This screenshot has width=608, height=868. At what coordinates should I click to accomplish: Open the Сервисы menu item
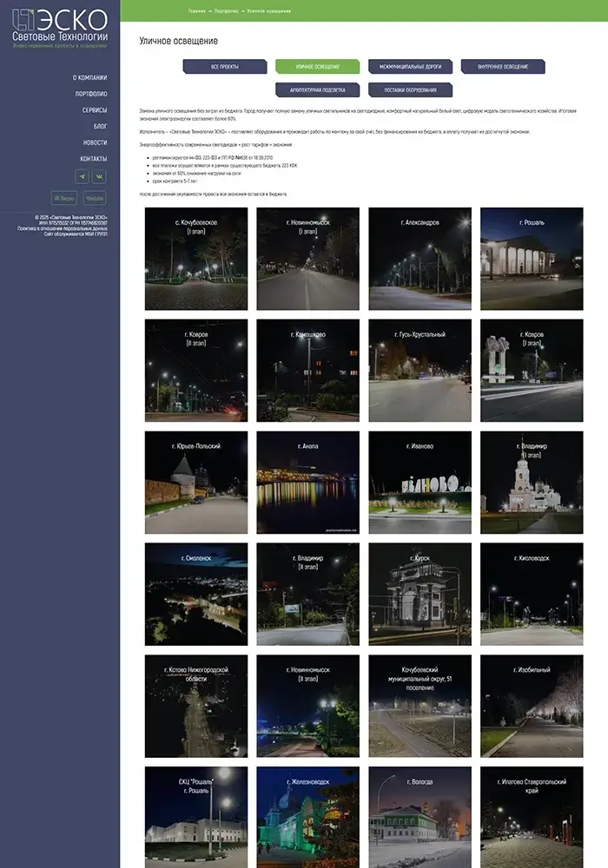(x=95, y=110)
